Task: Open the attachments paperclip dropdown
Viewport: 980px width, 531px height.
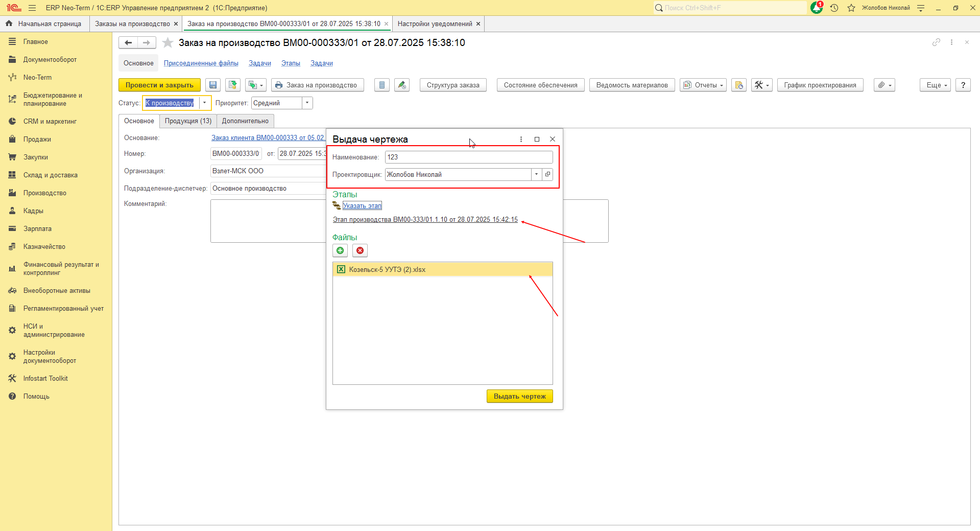Action: pos(885,85)
